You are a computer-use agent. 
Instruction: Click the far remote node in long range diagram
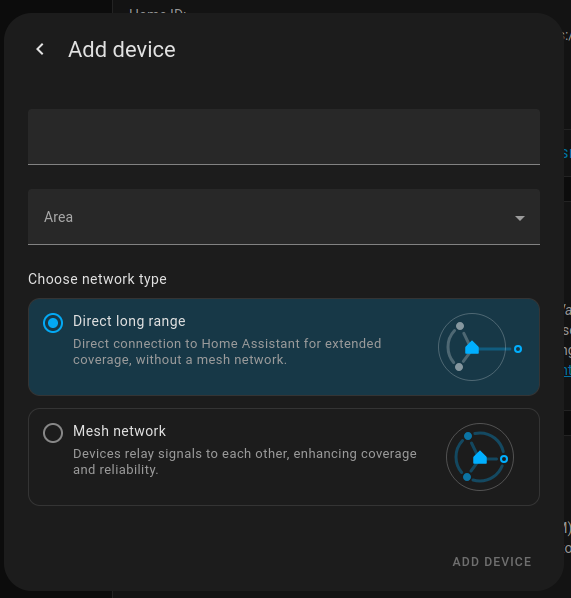pos(518,349)
